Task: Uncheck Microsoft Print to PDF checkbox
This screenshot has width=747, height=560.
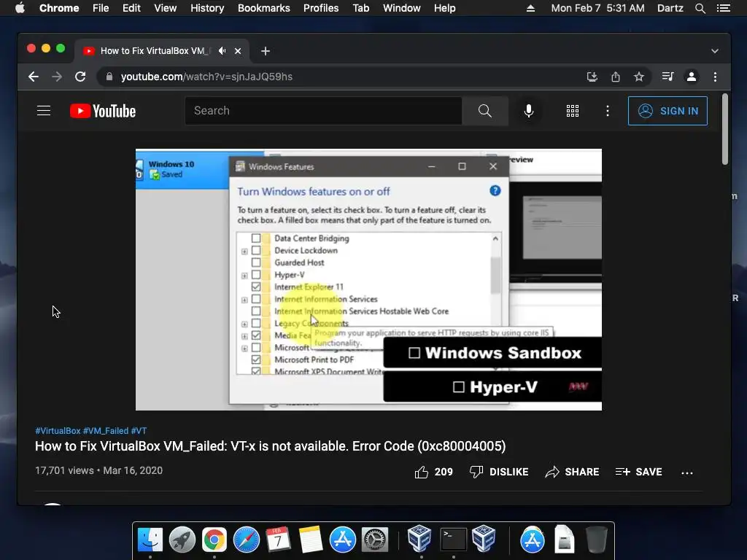Action: [x=256, y=359]
